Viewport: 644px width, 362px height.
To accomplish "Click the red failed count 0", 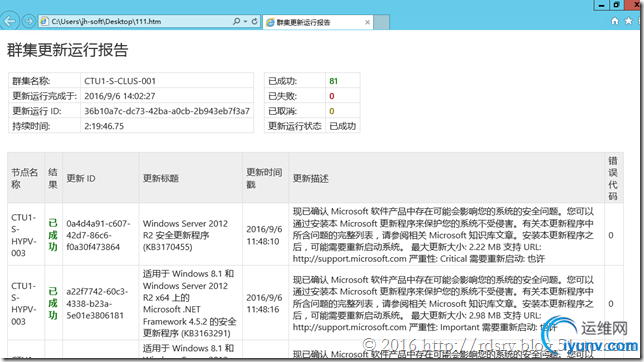I will [332, 96].
